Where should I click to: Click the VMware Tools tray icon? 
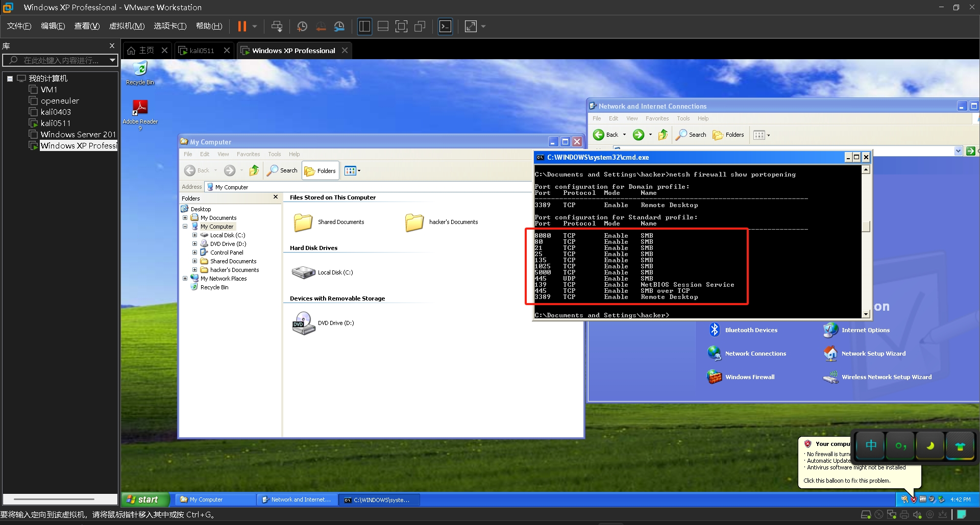[923, 499]
